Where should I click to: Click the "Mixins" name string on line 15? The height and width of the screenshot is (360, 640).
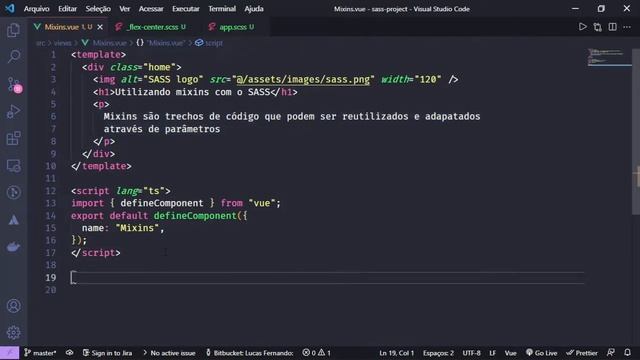pos(137,228)
